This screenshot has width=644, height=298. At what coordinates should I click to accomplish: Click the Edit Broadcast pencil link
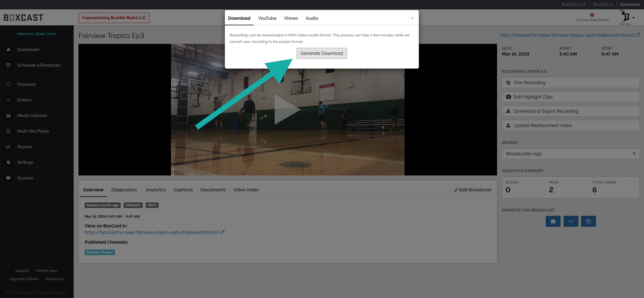(472, 190)
